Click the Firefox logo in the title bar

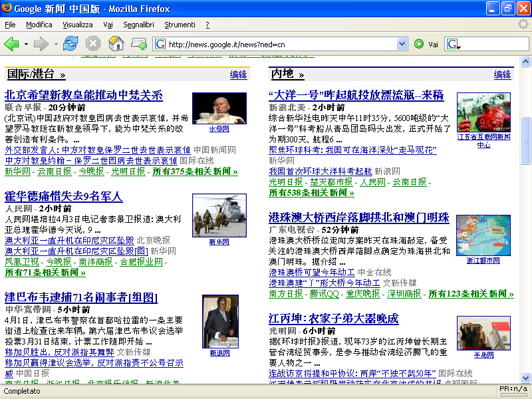pos(7,8)
